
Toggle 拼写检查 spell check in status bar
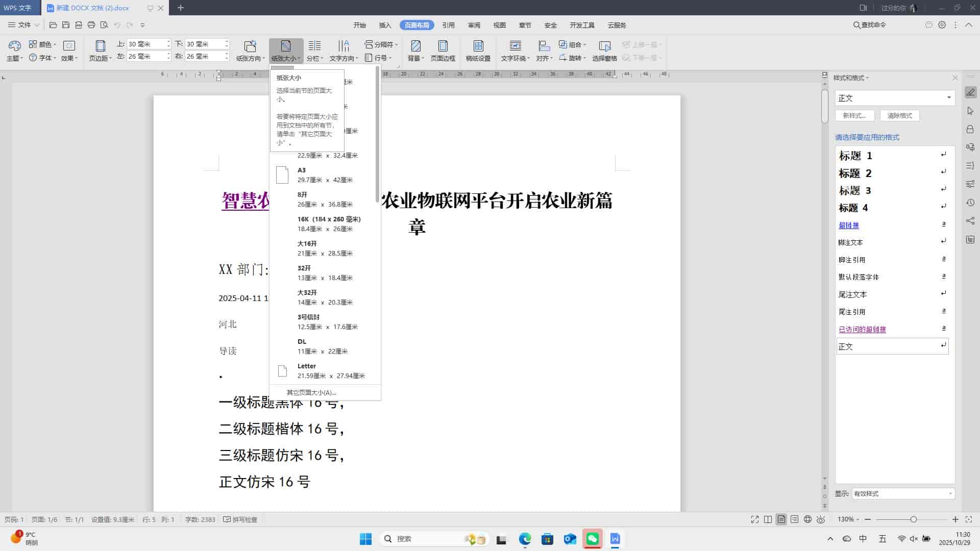240,519
